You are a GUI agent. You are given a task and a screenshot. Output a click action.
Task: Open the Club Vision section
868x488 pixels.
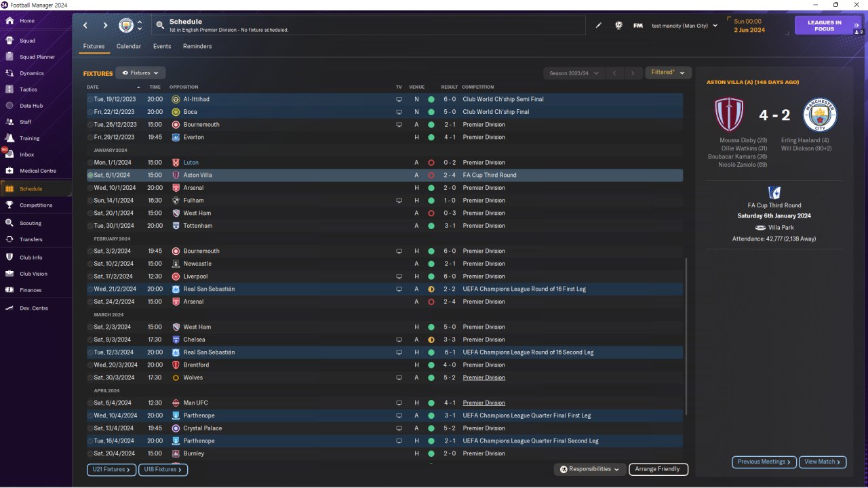pos(34,274)
